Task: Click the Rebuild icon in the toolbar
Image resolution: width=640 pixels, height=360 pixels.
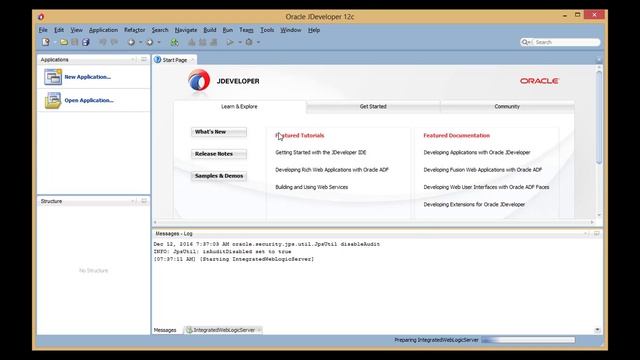Action: pos(203,42)
